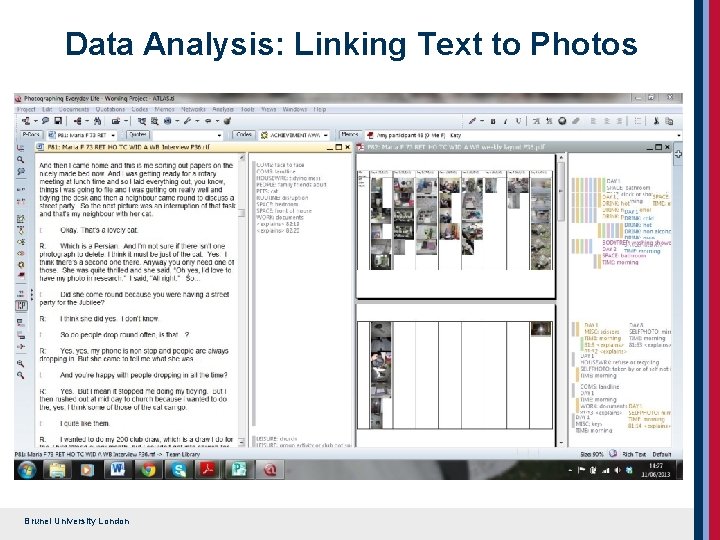Image resolution: width=720 pixels, height=540 pixels.
Task: Click the font color pen icon
Action: 472,121
